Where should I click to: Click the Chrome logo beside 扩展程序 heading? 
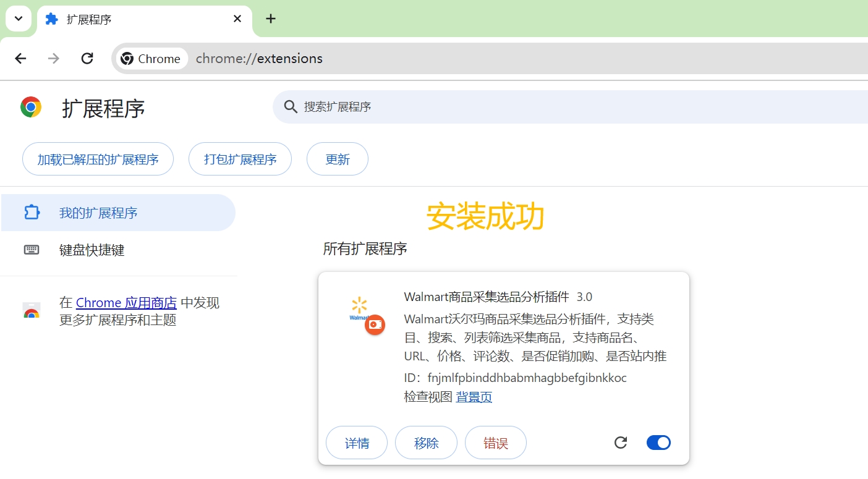tap(31, 107)
